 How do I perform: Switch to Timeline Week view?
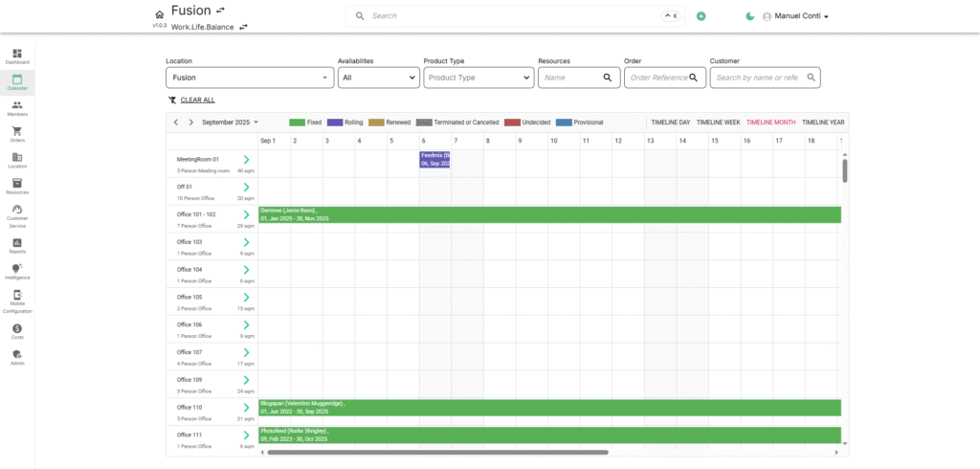point(718,123)
